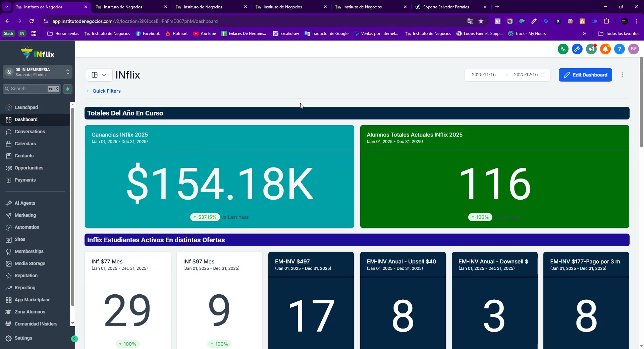Open the megaphone announcements icon
Viewport: 644px width, 349px height.
(591, 49)
